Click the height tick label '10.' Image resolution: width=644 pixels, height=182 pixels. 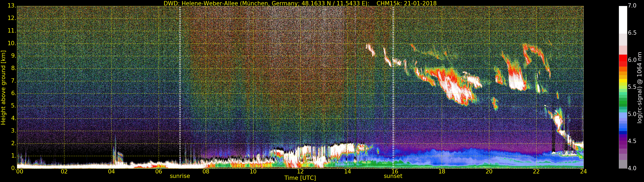click(x=12, y=43)
